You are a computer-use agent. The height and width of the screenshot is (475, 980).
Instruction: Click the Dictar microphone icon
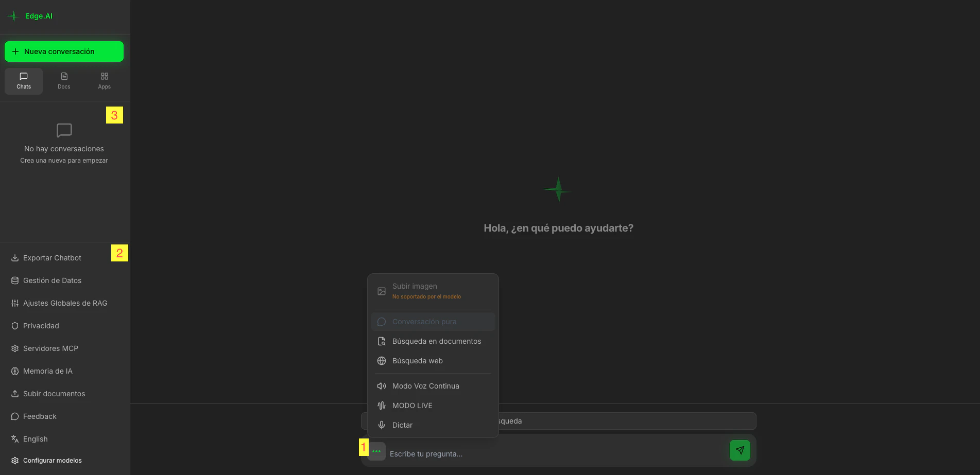click(x=382, y=425)
